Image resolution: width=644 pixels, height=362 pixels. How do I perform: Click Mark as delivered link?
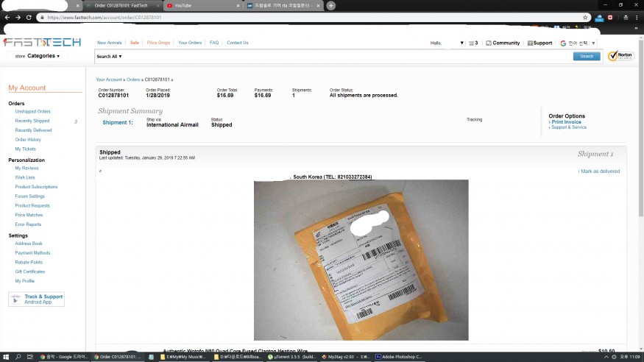[x=600, y=171]
